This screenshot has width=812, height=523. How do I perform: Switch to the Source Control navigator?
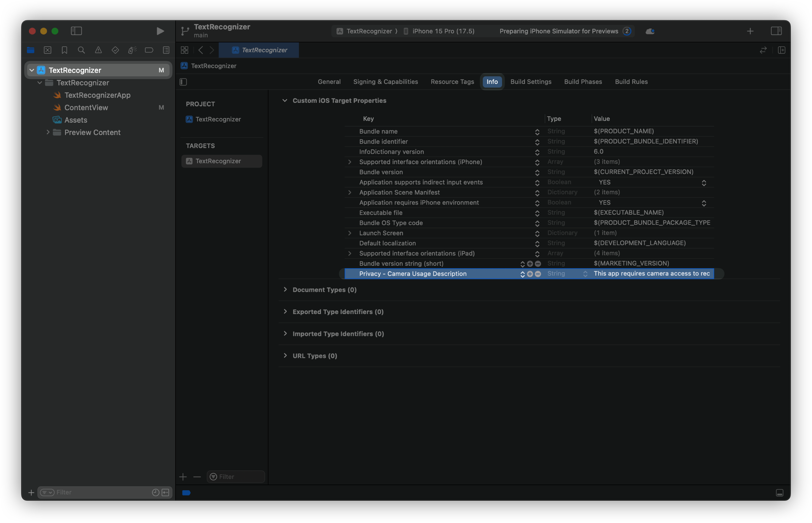(48, 50)
